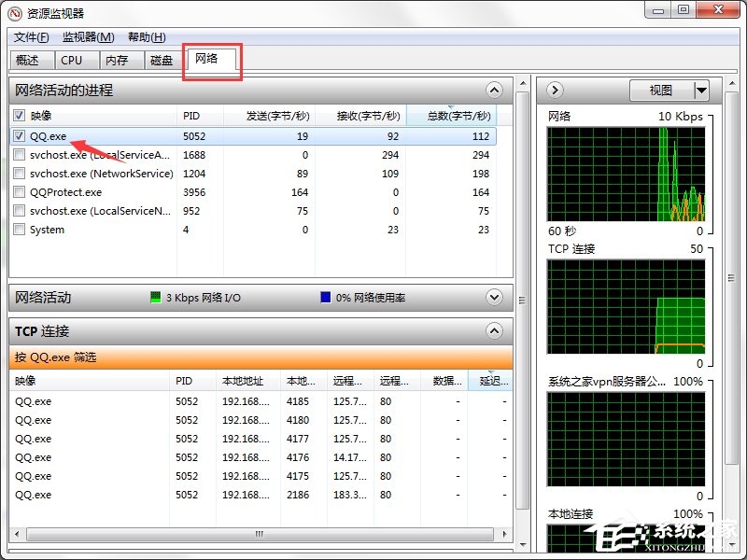Click the collapse arrow above the graphs panel

[x=553, y=90]
